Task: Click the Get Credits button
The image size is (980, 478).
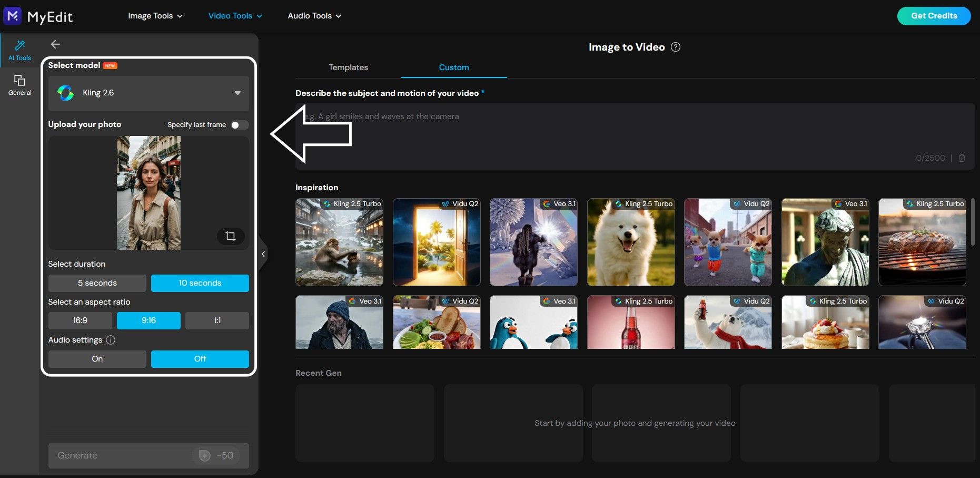Action: click(934, 16)
